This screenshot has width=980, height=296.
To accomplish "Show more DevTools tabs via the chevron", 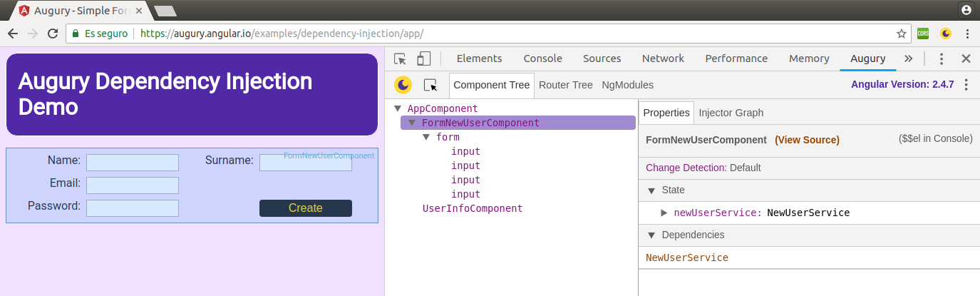I will click(x=908, y=59).
